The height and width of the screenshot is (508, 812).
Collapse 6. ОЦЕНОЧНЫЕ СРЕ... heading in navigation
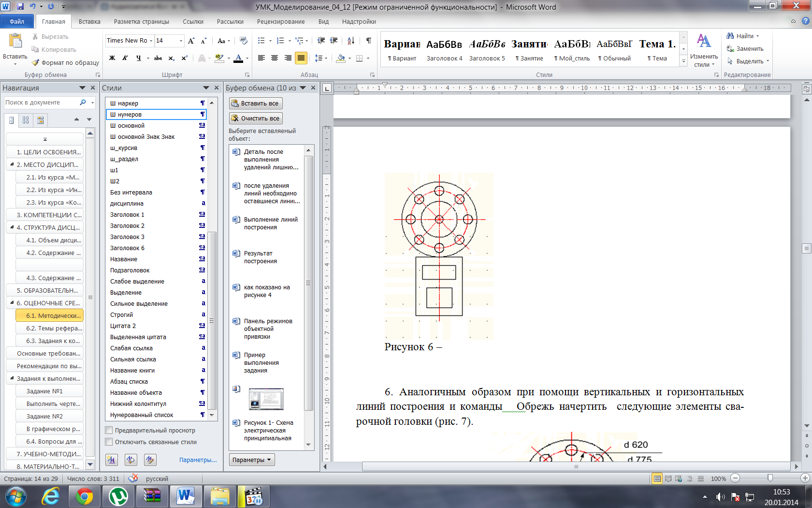coord(12,303)
